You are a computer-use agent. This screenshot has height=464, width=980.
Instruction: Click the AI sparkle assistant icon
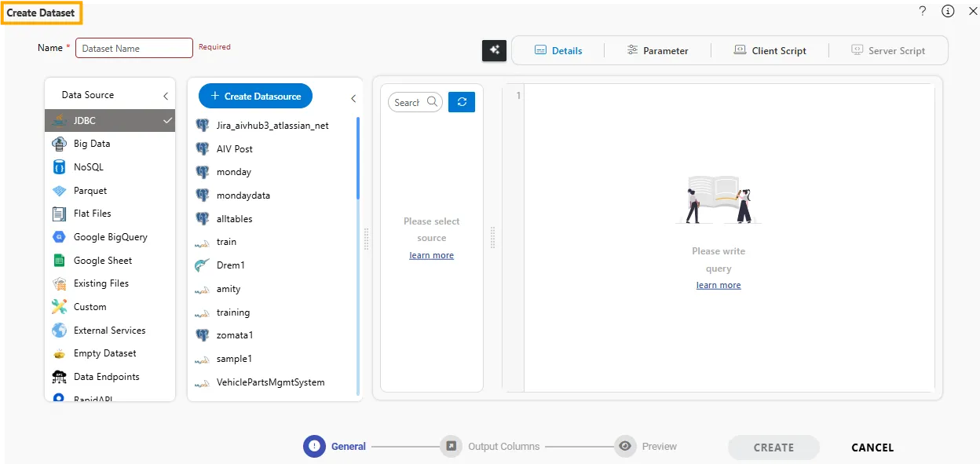tap(494, 50)
